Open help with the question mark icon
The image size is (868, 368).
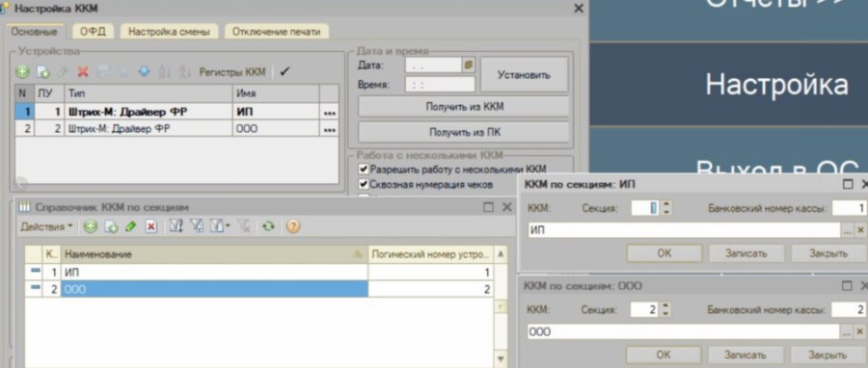point(293,226)
